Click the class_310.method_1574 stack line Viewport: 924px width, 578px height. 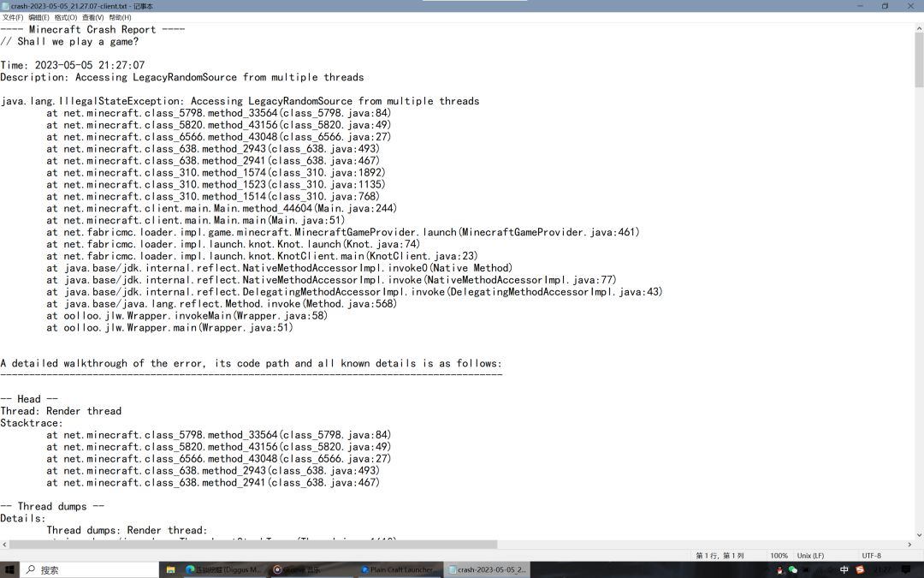click(216, 173)
